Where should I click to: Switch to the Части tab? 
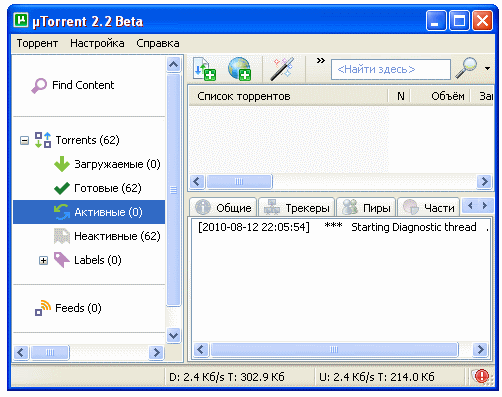[x=429, y=207]
